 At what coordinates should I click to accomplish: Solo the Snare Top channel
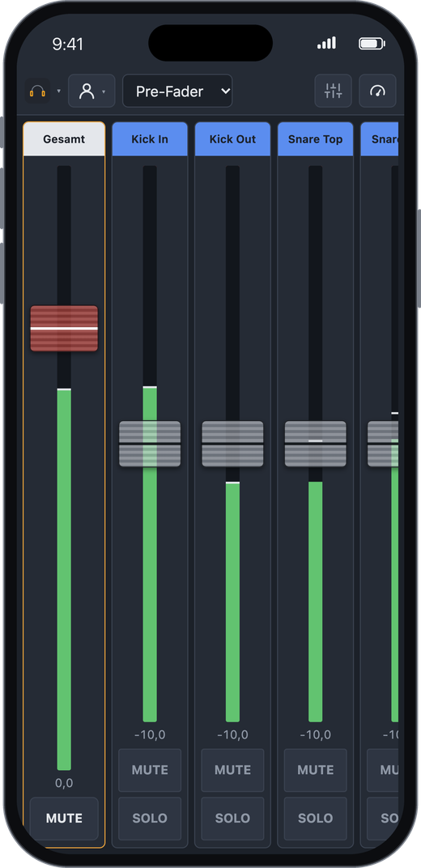point(315,818)
